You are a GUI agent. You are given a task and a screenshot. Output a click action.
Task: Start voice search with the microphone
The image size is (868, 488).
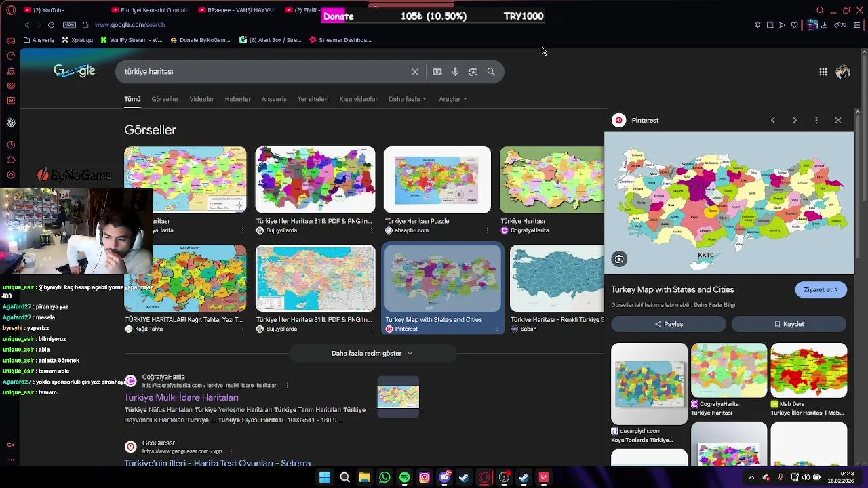click(455, 72)
